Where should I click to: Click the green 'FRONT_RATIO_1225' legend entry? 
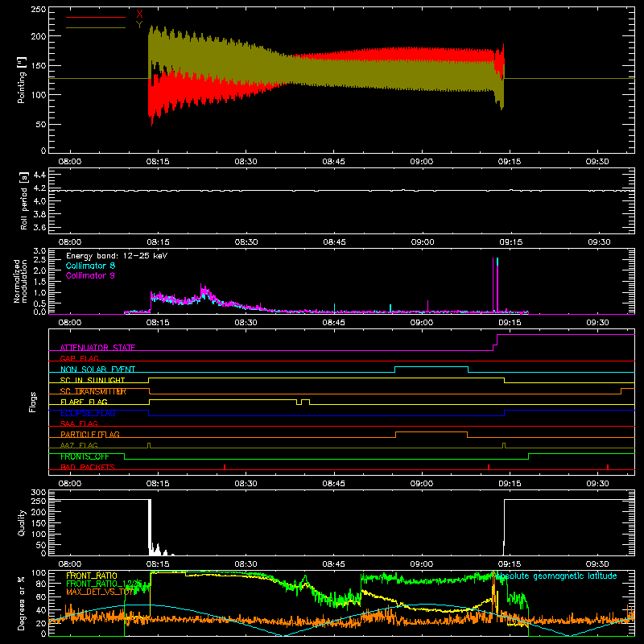click(104, 584)
